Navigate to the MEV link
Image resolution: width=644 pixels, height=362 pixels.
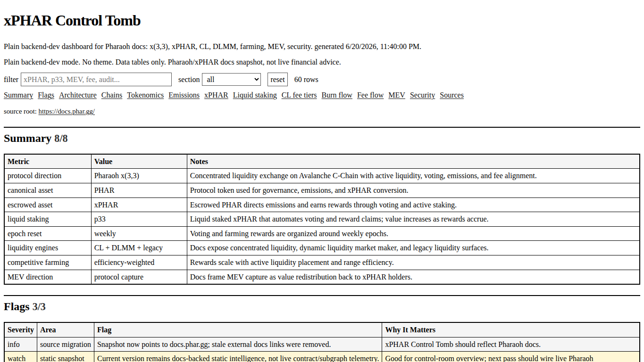click(x=397, y=95)
